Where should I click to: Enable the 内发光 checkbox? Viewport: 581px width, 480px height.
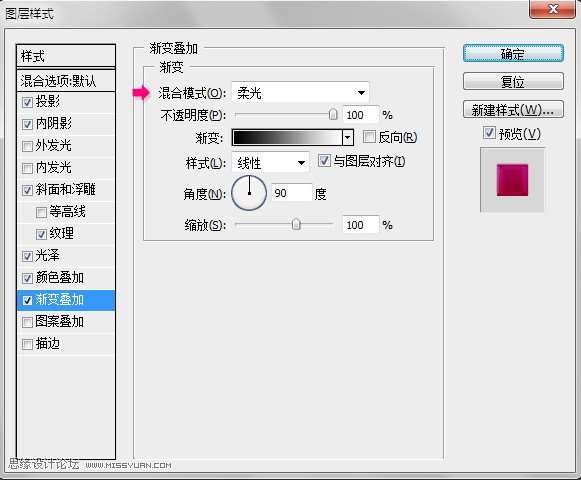click(27, 168)
